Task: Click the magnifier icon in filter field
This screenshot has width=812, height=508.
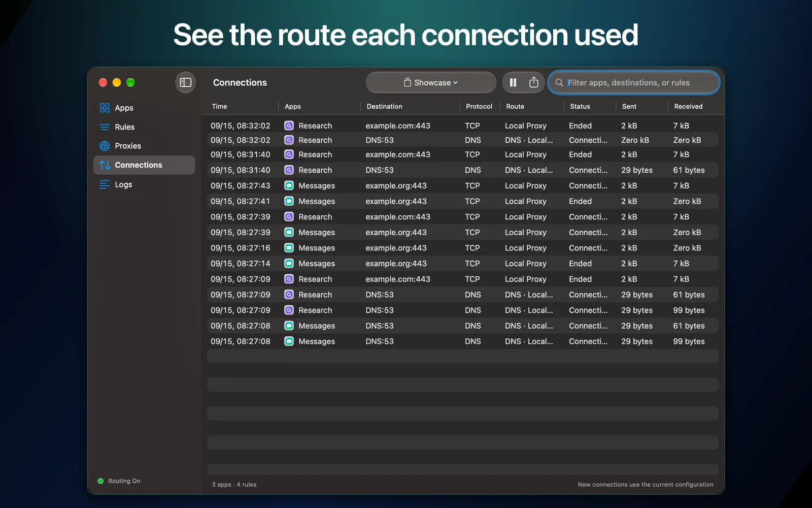Action: point(559,82)
